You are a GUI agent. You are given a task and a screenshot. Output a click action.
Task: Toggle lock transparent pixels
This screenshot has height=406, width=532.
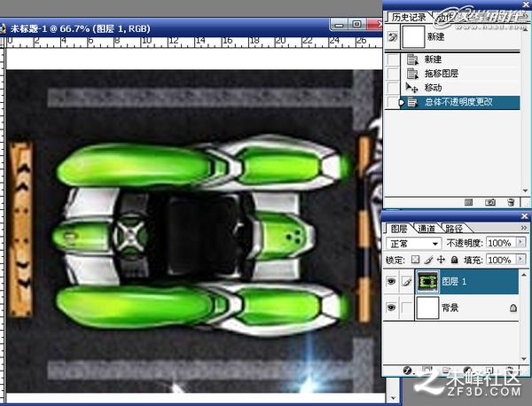click(415, 260)
